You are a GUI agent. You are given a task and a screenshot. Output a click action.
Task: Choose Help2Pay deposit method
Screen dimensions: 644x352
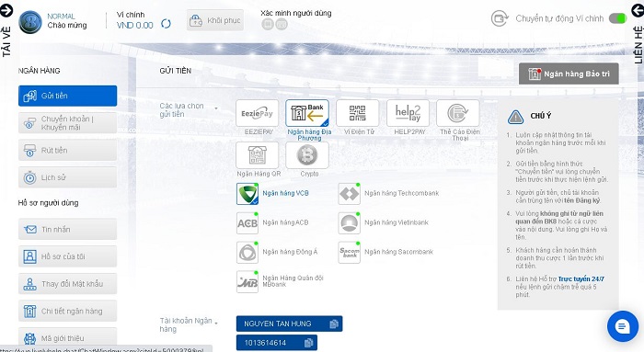pos(408,113)
